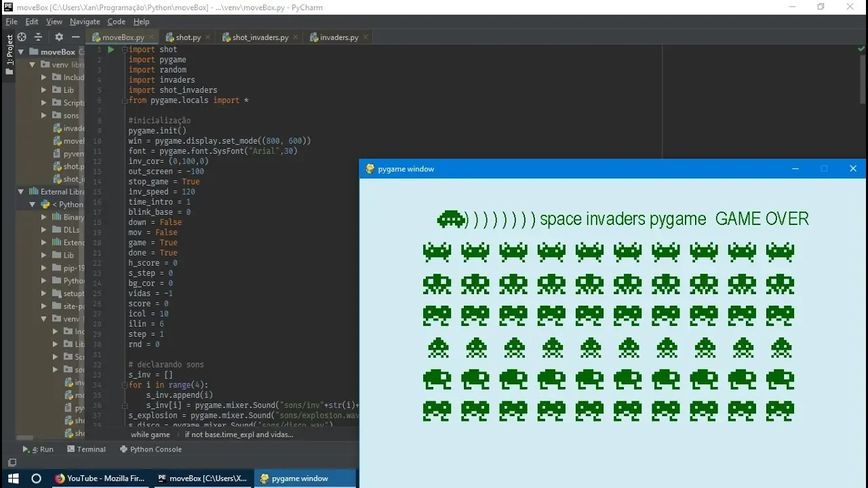Collapse the imports fold marker at line 1

[x=125, y=49]
